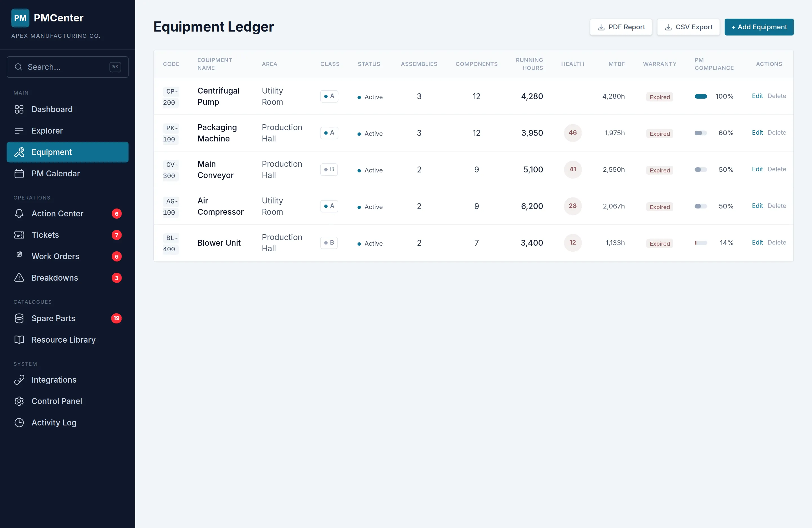Click the PM Calendar icon
The width and height of the screenshot is (812, 528).
19,174
